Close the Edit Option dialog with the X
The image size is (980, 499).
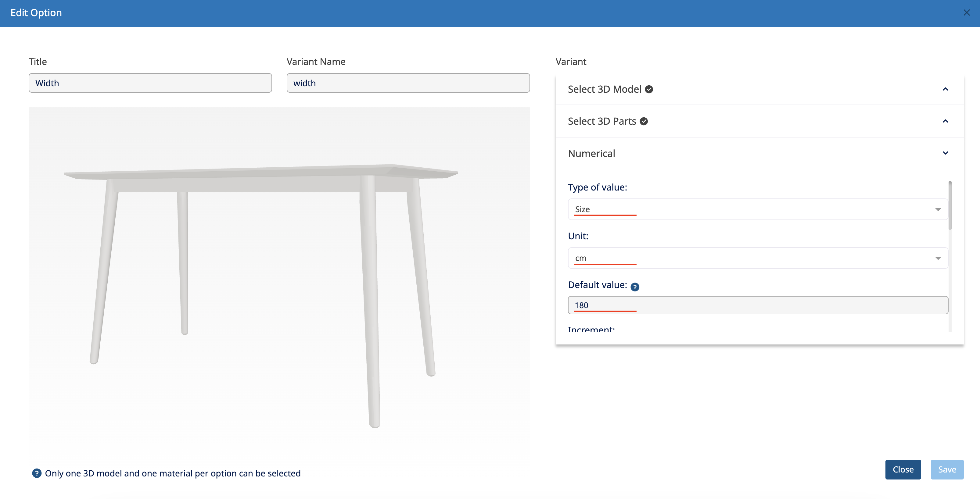click(966, 13)
